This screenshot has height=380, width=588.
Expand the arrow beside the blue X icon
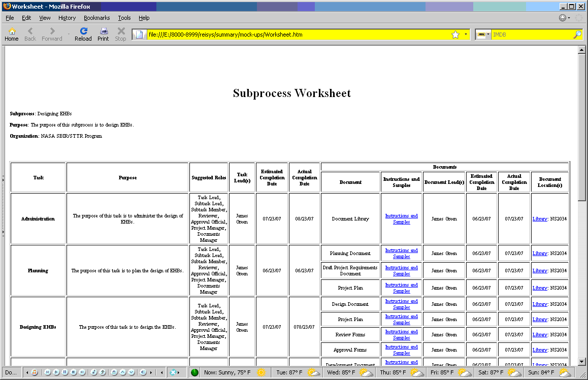click(x=179, y=372)
